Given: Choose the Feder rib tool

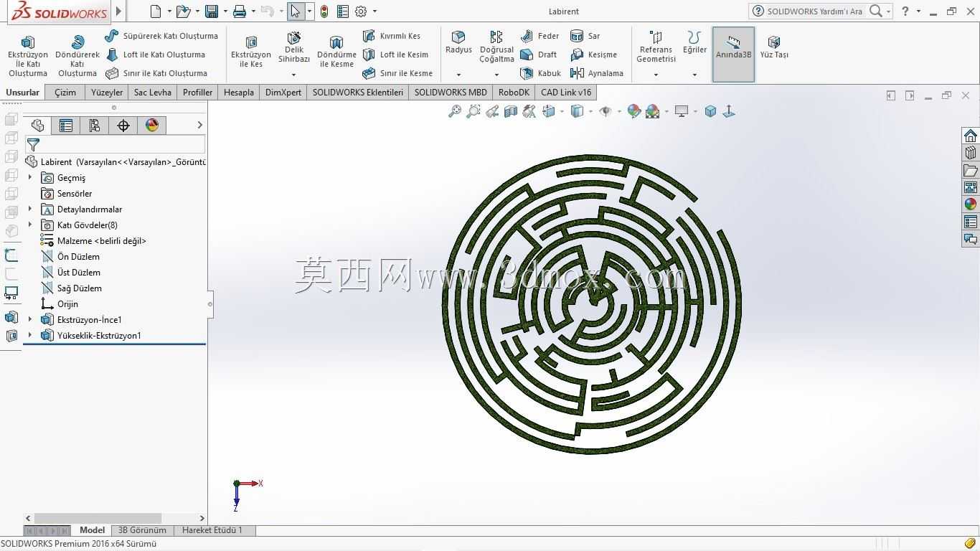Looking at the screenshot, I should (540, 36).
